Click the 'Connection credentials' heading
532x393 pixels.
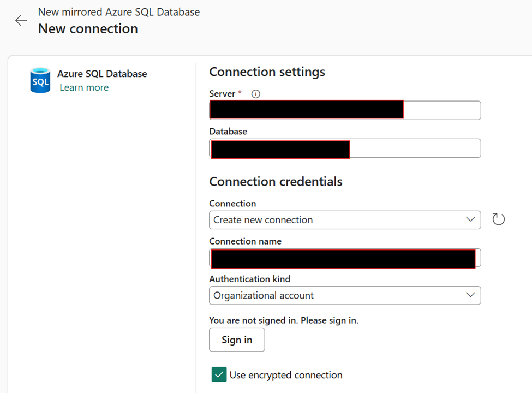(276, 182)
